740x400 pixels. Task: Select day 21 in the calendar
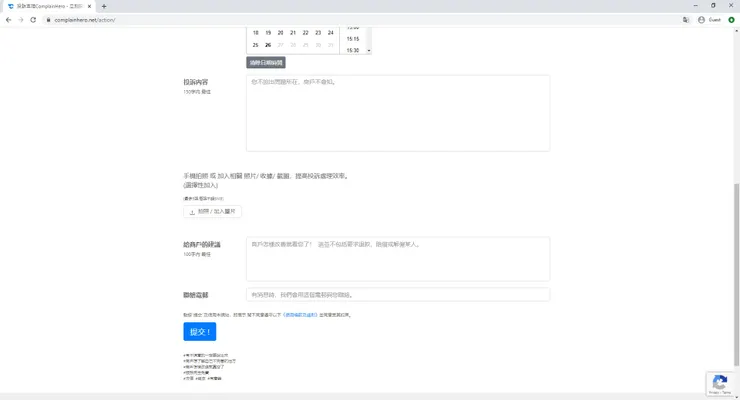(x=293, y=33)
